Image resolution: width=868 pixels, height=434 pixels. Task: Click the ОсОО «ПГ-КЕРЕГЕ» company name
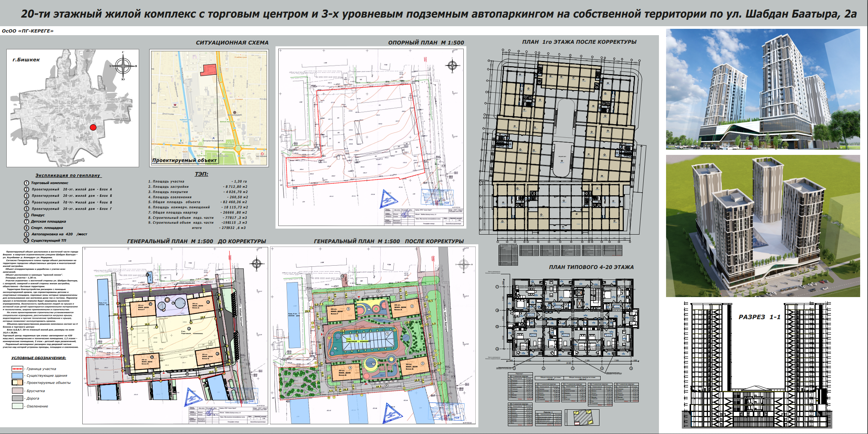(x=28, y=31)
